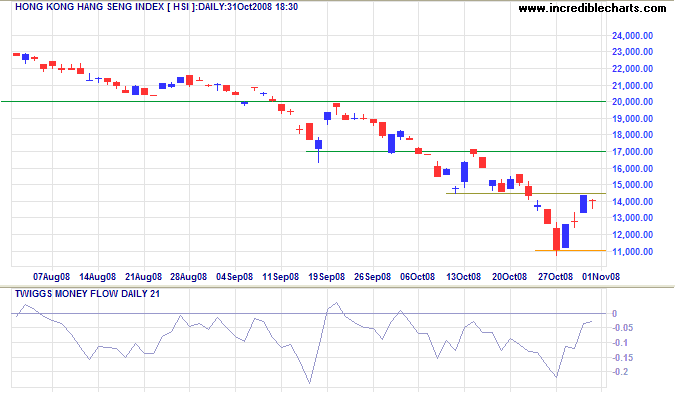Select the 21,000.00 price axis label
The height and width of the screenshot is (395, 675).
632,86
